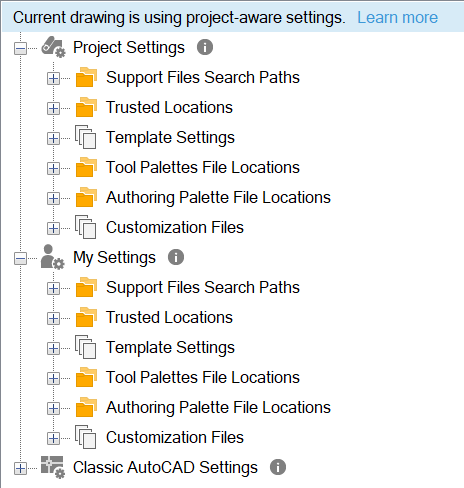Click folder icon of Project Settings Authoring Palette File Locations
The width and height of the screenshot is (464, 488).
coord(86,197)
